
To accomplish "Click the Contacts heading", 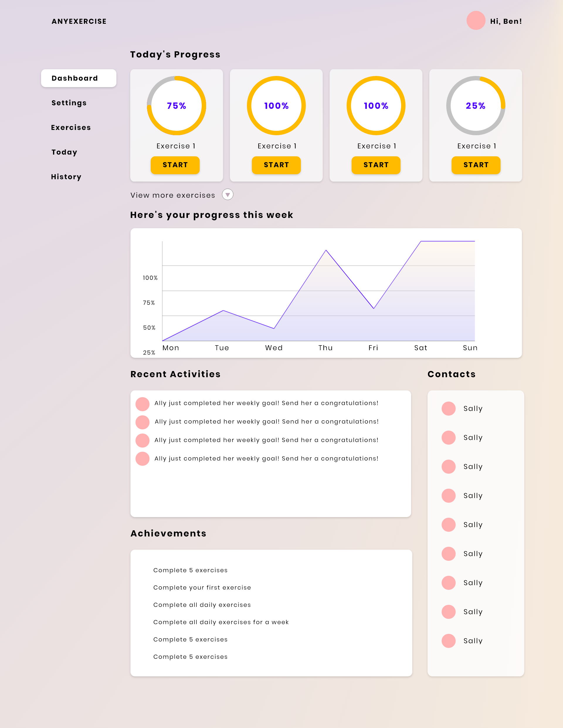I will coord(452,374).
